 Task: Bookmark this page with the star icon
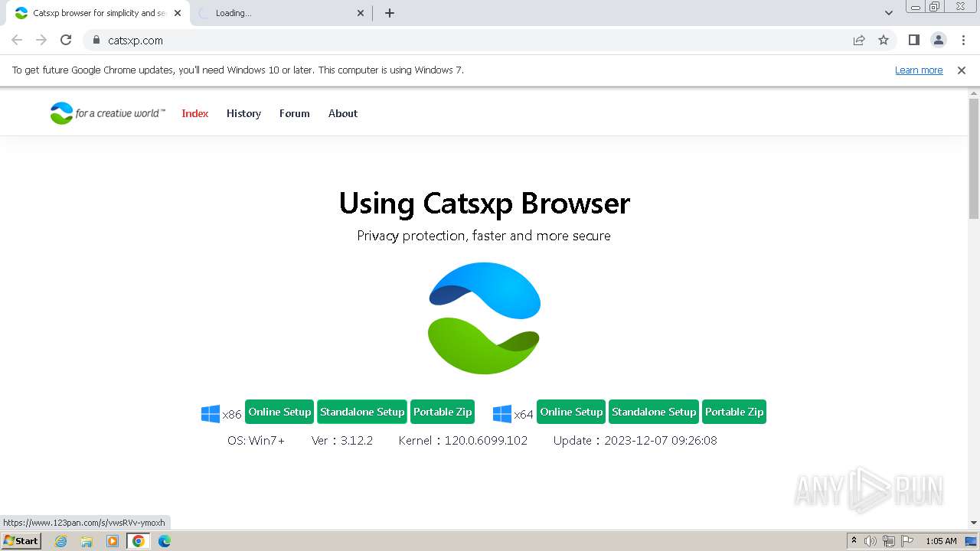tap(884, 41)
